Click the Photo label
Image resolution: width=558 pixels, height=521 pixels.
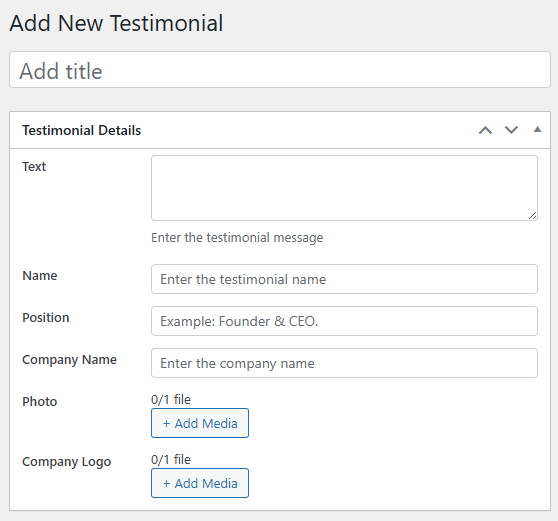[x=40, y=402]
